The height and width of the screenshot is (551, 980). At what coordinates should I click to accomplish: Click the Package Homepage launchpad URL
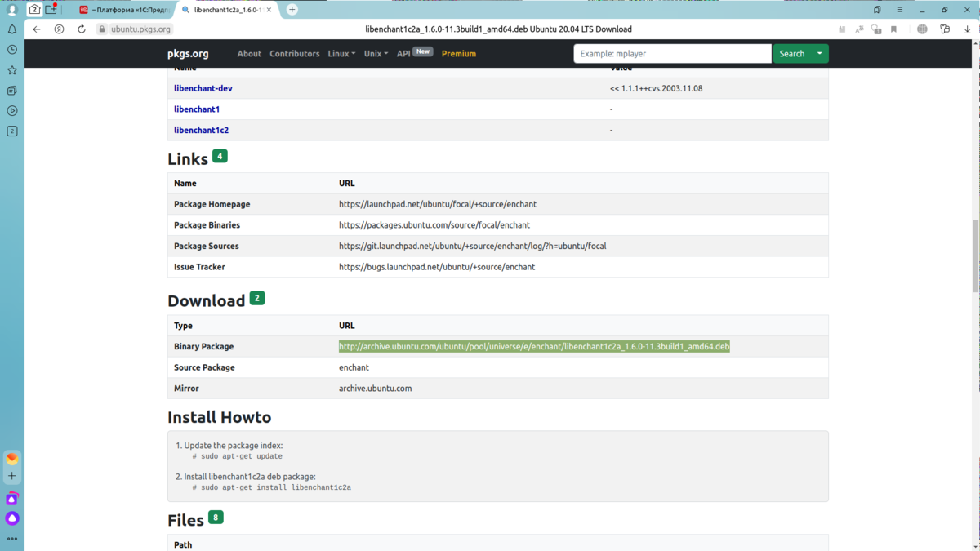(x=438, y=204)
